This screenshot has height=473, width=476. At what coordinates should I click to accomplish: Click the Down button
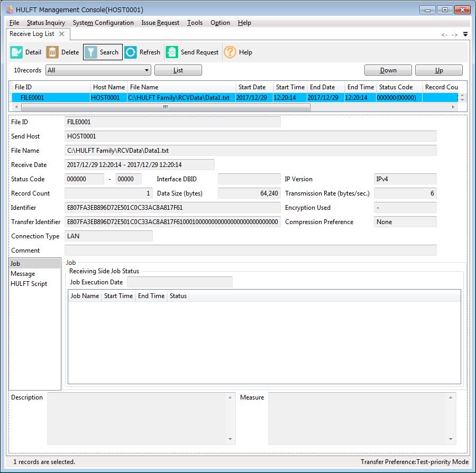[x=388, y=70]
